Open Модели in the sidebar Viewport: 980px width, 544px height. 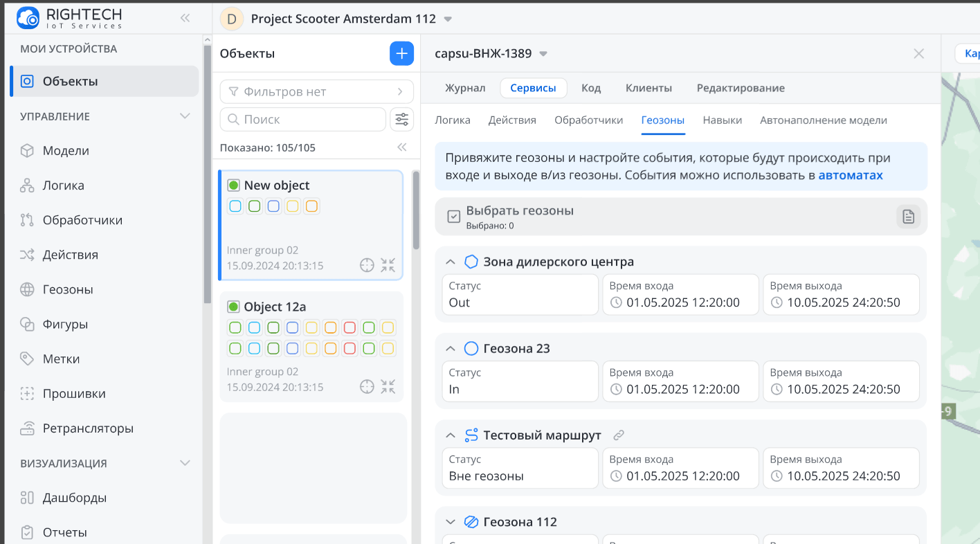tap(66, 151)
